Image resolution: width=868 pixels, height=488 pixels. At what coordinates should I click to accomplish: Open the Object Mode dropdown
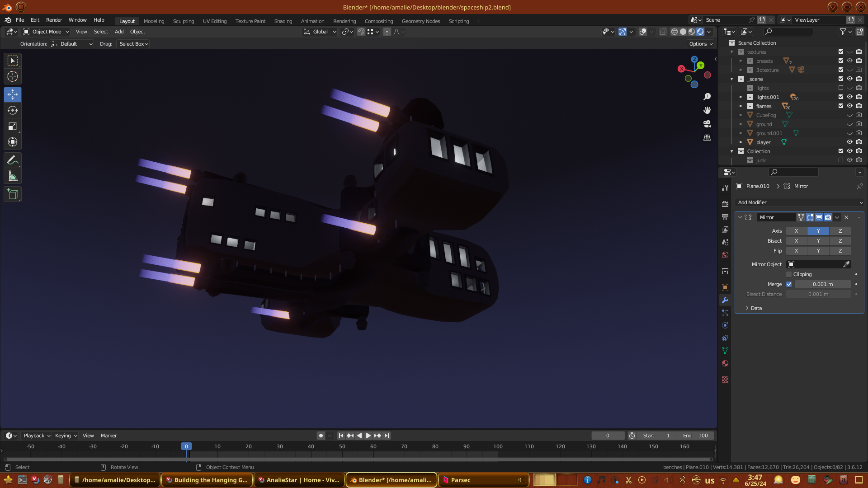(47, 32)
